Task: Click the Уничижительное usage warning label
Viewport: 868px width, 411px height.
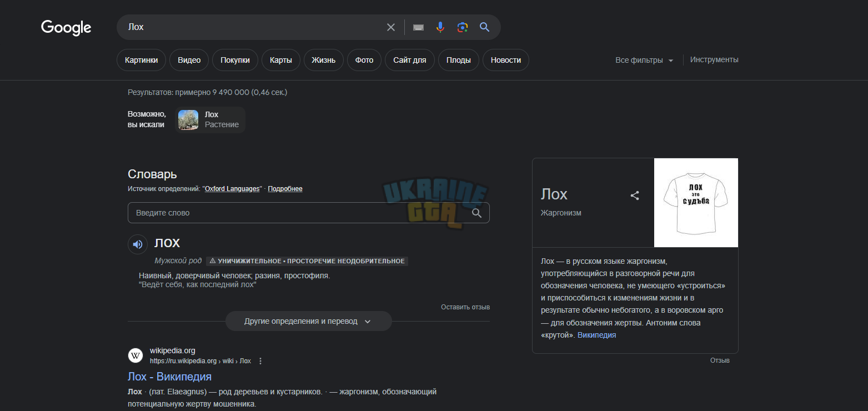Action: click(x=307, y=261)
